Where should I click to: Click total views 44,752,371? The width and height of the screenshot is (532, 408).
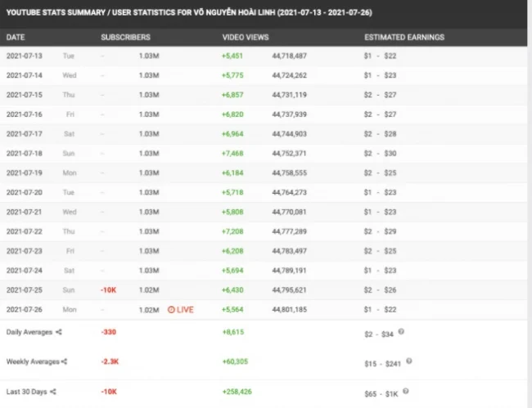290,154
